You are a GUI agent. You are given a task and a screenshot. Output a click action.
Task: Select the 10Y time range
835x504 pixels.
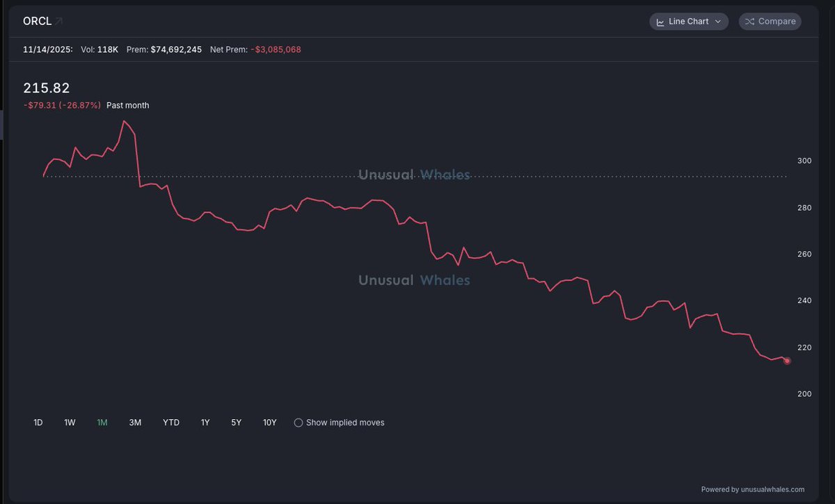tap(269, 423)
